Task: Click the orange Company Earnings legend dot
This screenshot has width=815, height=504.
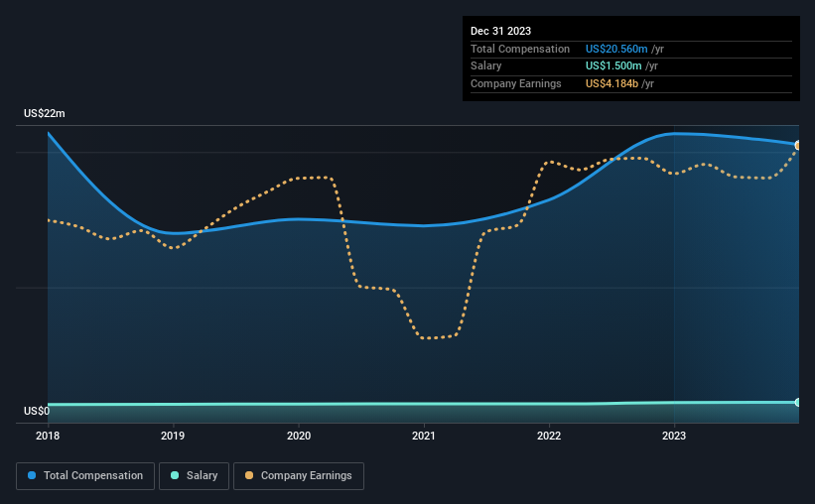Action: tap(249, 475)
